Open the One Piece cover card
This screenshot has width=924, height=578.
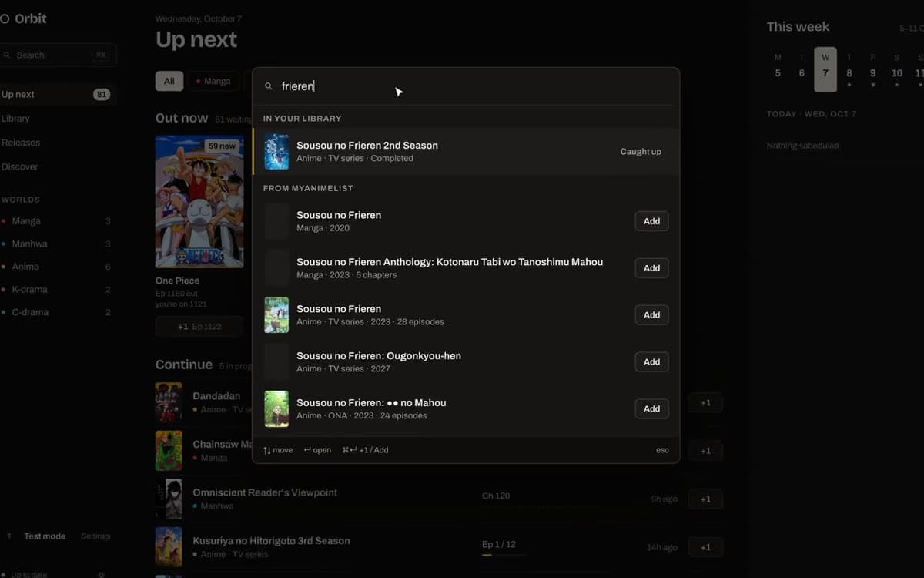click(x=199, y=202)
